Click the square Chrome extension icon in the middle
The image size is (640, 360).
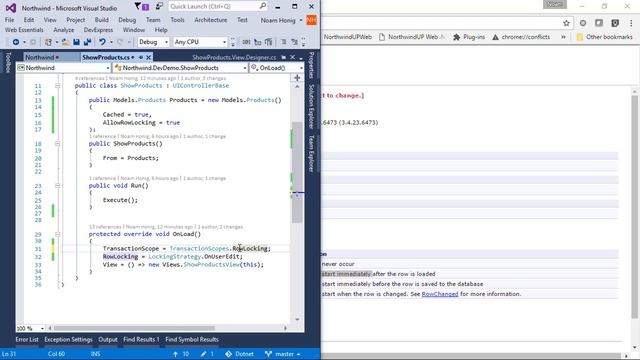[599, 23]
